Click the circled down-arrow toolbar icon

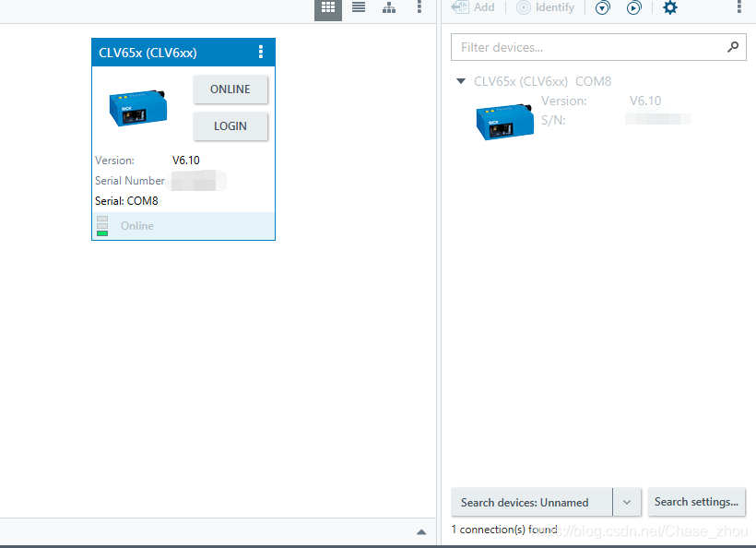tap(602, 7)
